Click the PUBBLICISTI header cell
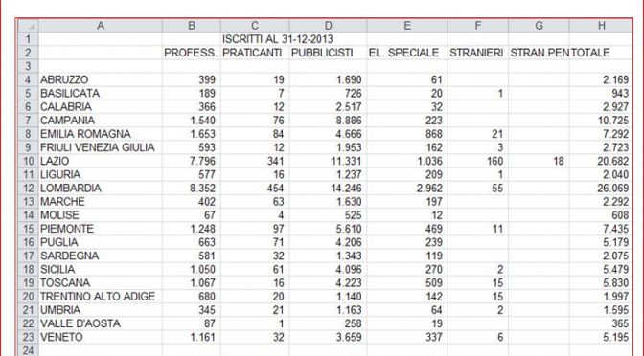Screen dimensions: 644x356 [328, 53]
